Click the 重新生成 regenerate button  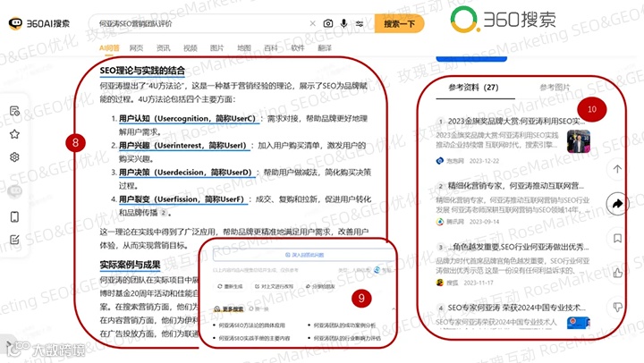click(x=231, y=286)
